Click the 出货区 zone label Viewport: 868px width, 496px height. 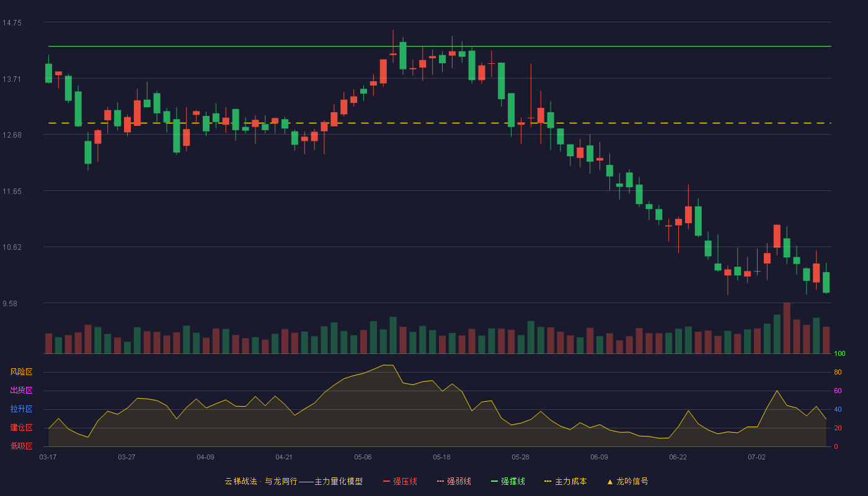pyautogui.click(x=21, y=391)
